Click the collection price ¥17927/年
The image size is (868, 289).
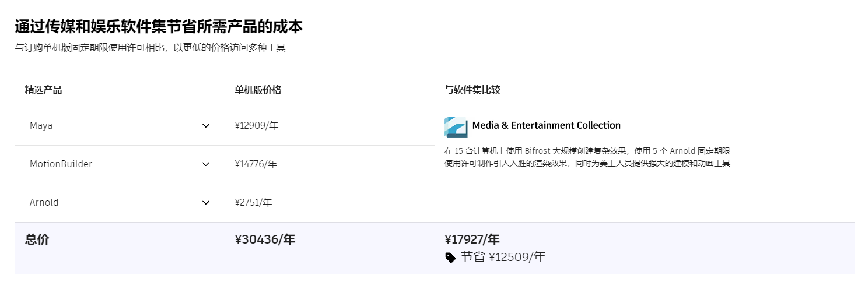coord(472,239)
